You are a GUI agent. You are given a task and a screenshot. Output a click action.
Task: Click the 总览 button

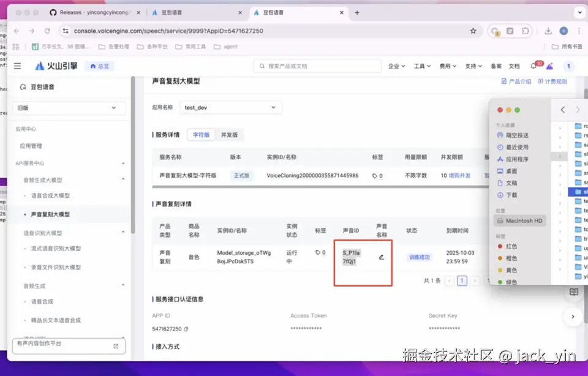[99, 66]
